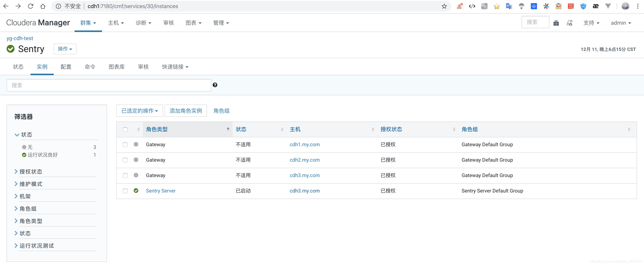
Task: Open the 审核 top navigation item
Action: coord(168,23)
